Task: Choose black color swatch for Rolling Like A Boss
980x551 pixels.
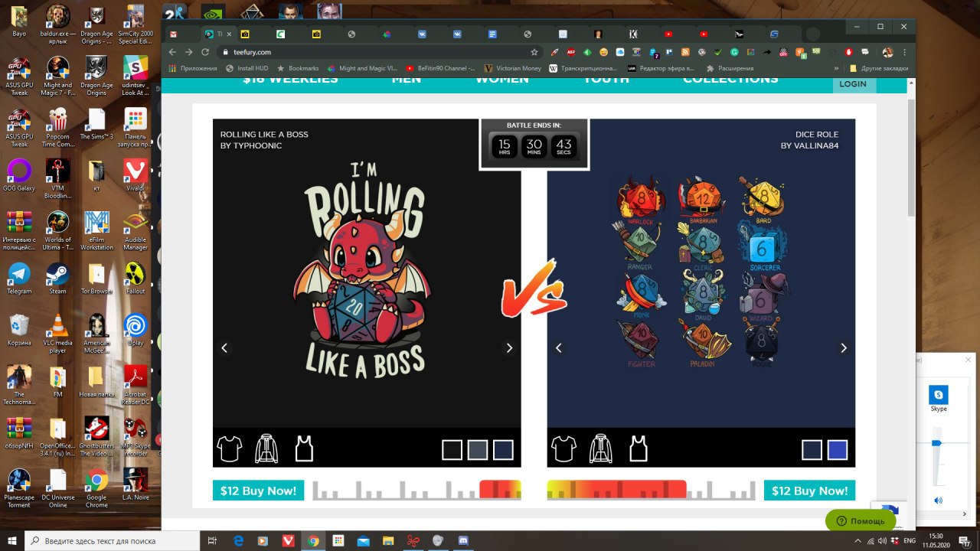Action: point(452,450)
